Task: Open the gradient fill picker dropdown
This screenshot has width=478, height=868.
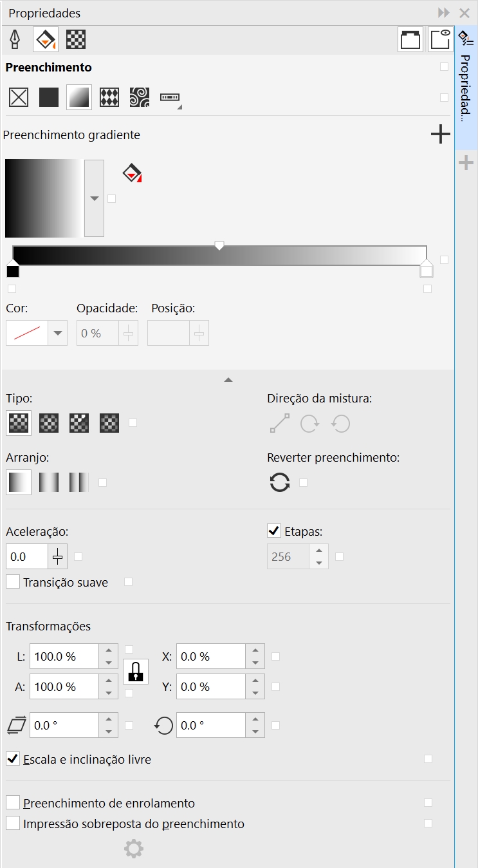Action: pyautogui.click(x=95, y=198)
